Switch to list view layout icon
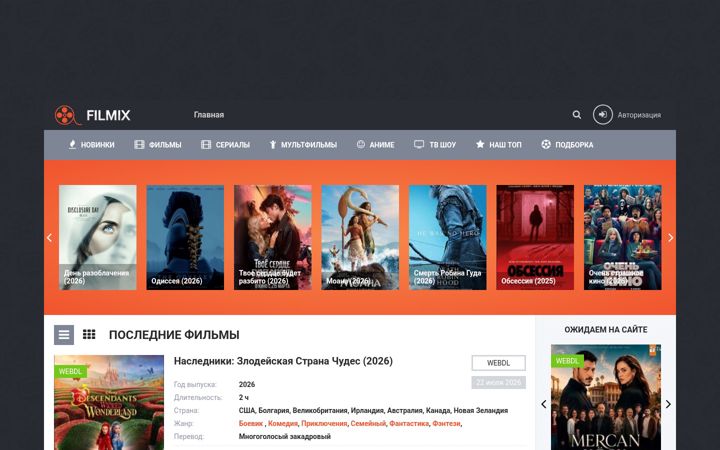 64,335
